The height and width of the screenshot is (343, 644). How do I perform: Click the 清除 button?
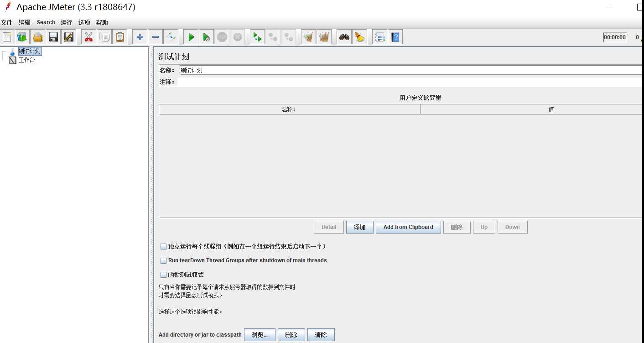tap(321, 335)
